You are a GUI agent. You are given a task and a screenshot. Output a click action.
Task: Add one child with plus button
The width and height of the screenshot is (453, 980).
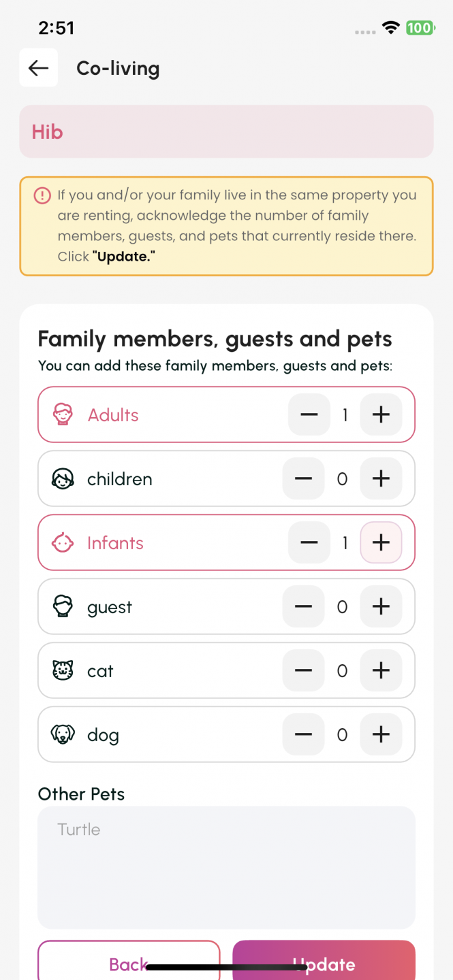[x=381, y=478]
